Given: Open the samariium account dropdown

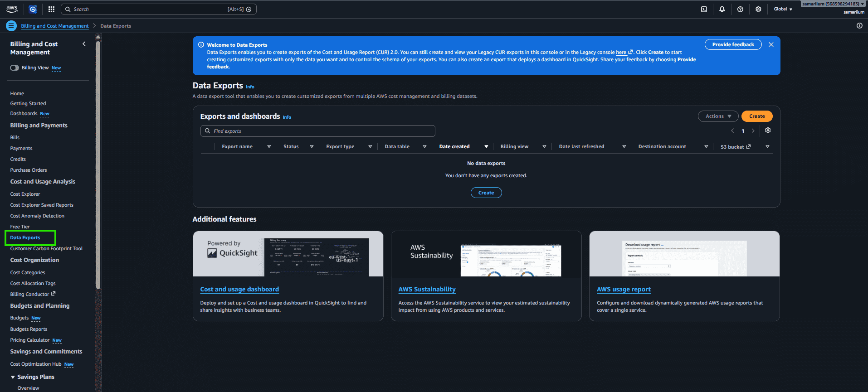Looking at the screenshot, I should 832,4.
